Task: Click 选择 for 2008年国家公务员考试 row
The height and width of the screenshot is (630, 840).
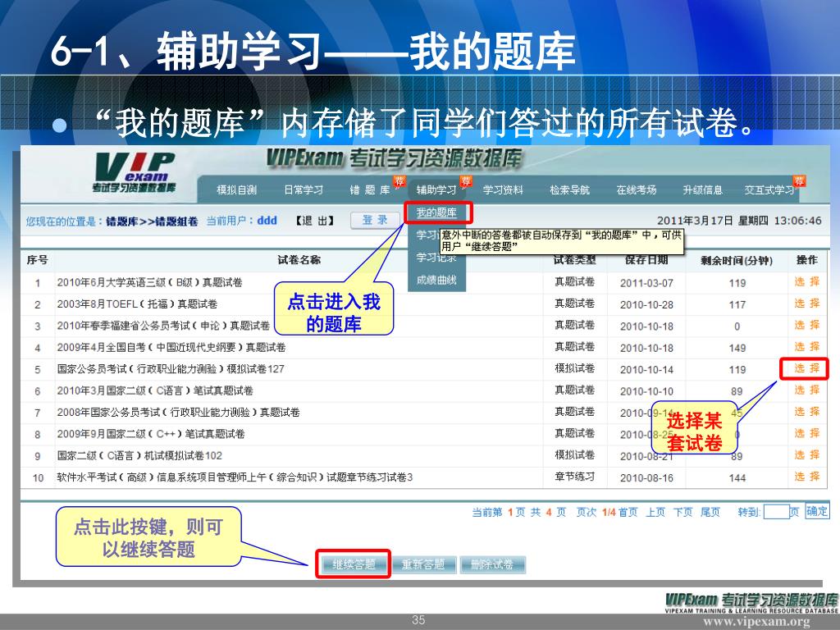Action: pos(807,412)
